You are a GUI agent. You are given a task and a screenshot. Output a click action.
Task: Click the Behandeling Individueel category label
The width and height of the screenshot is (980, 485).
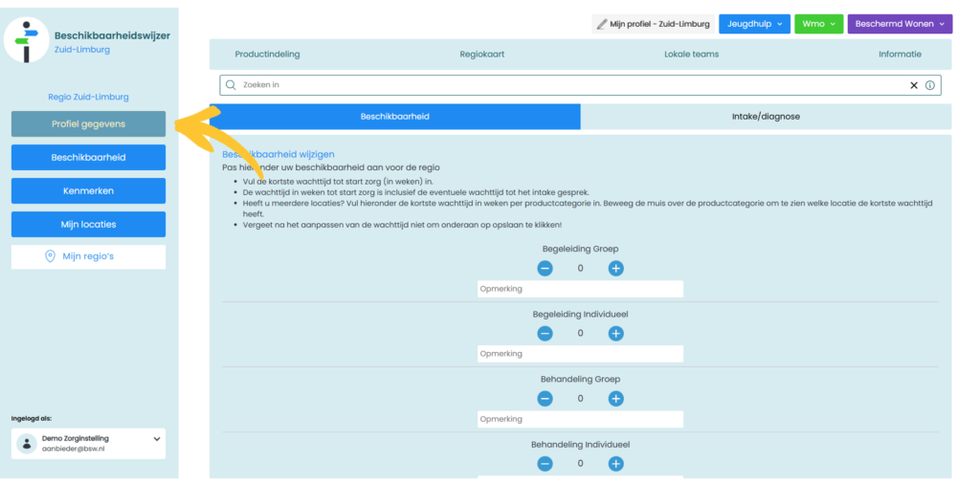point(580,445)
